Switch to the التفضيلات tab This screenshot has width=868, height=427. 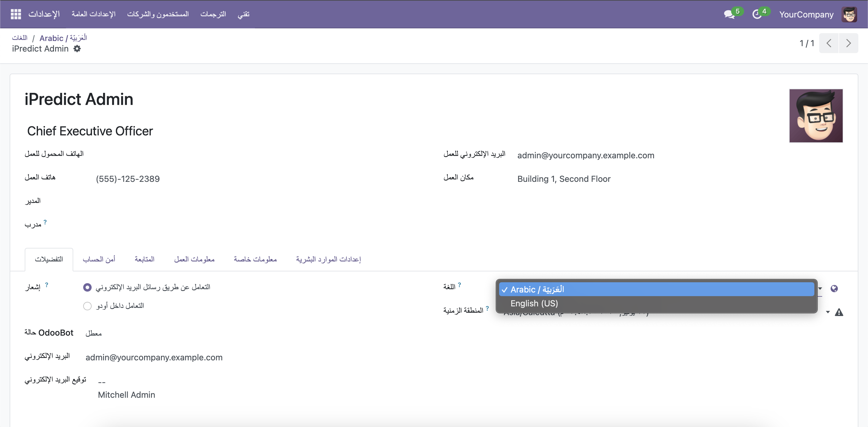(x=49, y=259)
